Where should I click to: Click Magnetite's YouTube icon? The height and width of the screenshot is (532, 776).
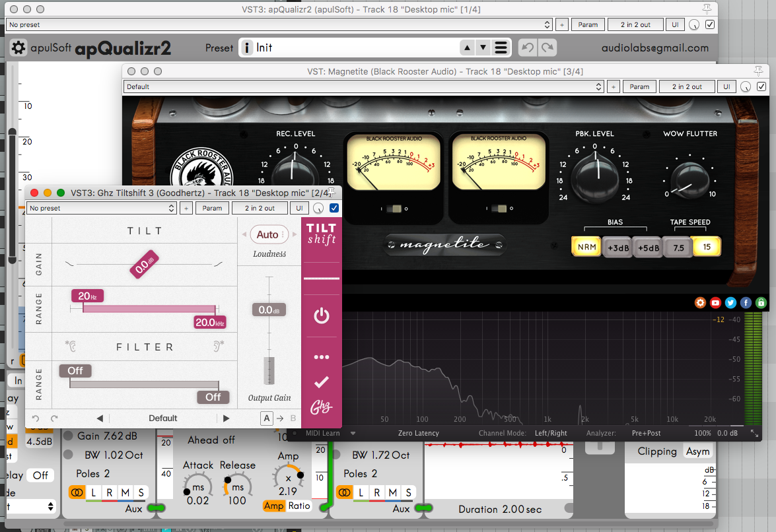coord(715,303)
